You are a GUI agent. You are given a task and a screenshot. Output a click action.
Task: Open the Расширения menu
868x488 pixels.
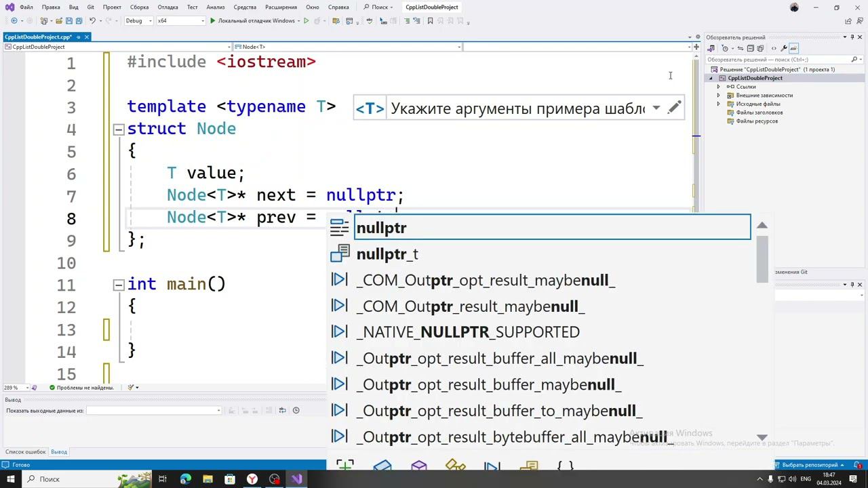(281, 7)
